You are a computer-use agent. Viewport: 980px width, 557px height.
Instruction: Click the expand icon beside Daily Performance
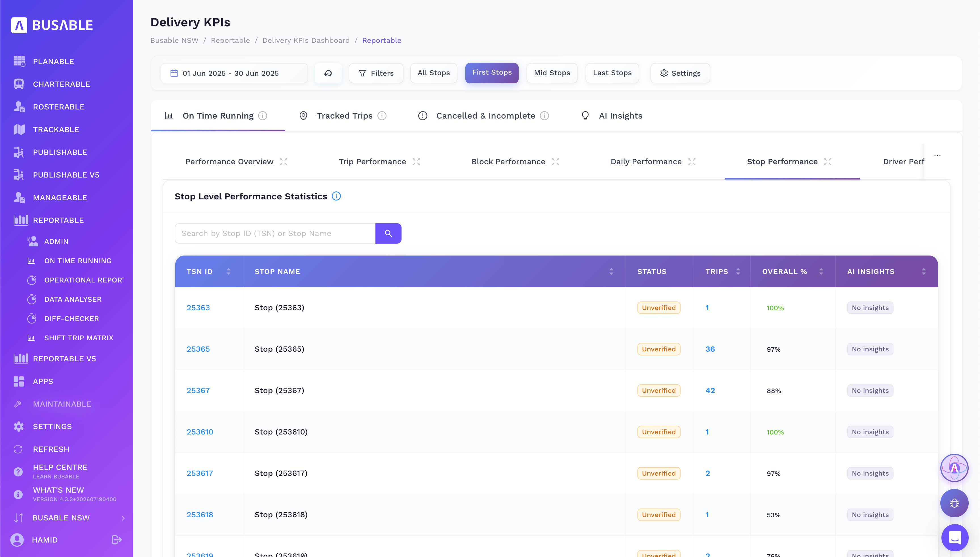pos(692,162)
